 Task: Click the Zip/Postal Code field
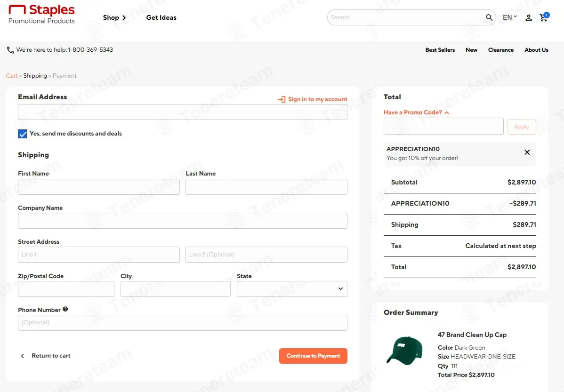click(x=66, y=289)
